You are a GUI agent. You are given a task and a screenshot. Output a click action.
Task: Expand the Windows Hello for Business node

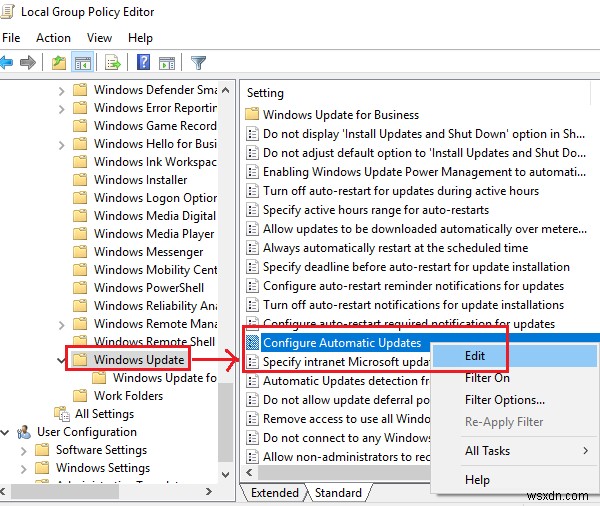tap(61, 145)
